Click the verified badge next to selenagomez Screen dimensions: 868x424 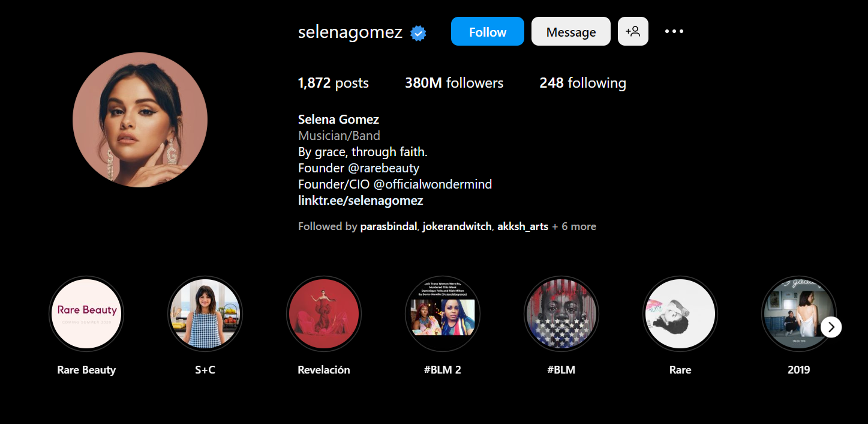click(418, 33)
